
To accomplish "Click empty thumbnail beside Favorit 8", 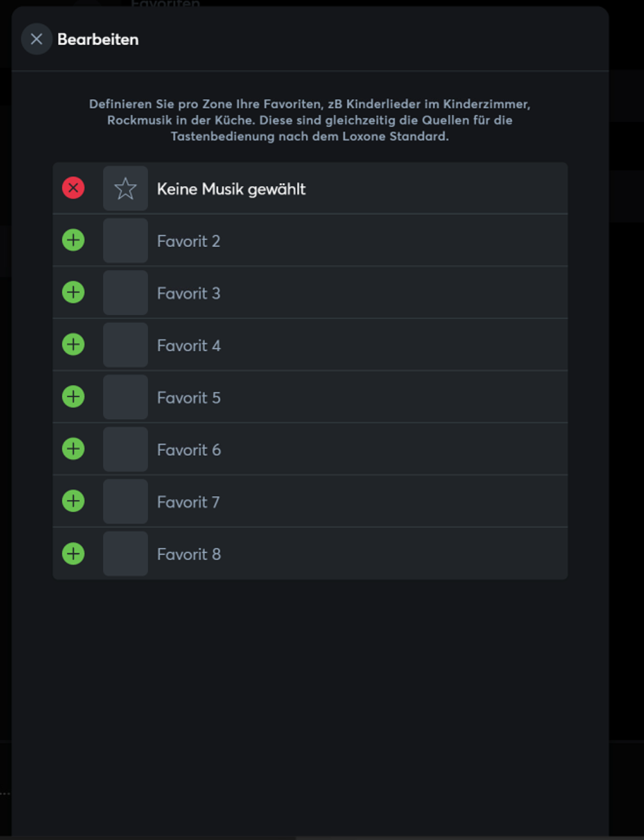I will (x=126, y=554).
